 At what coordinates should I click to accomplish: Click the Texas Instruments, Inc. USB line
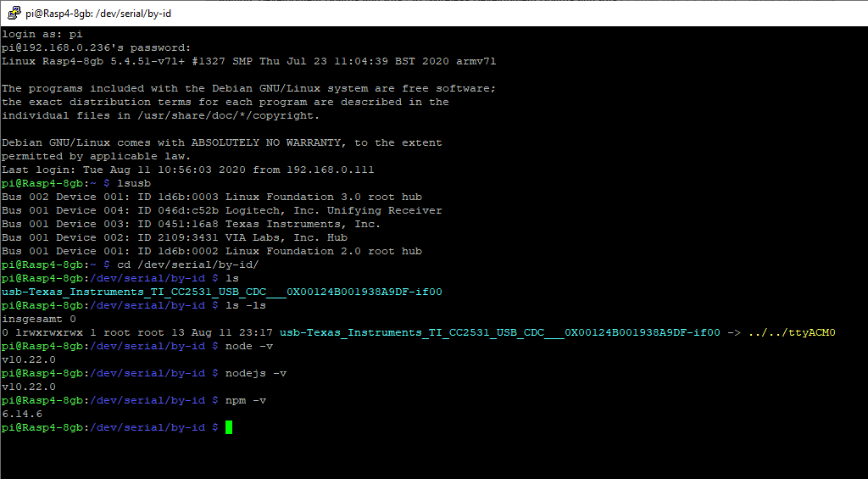click(x=192, y=225)
